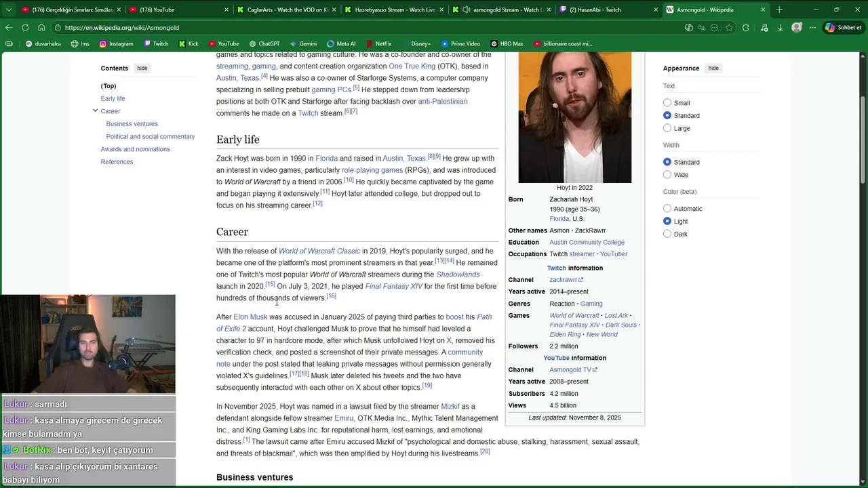The height and width of the screenshot is (488, 868).
Task: Select Automatic color mode
Action: [667, 209]
